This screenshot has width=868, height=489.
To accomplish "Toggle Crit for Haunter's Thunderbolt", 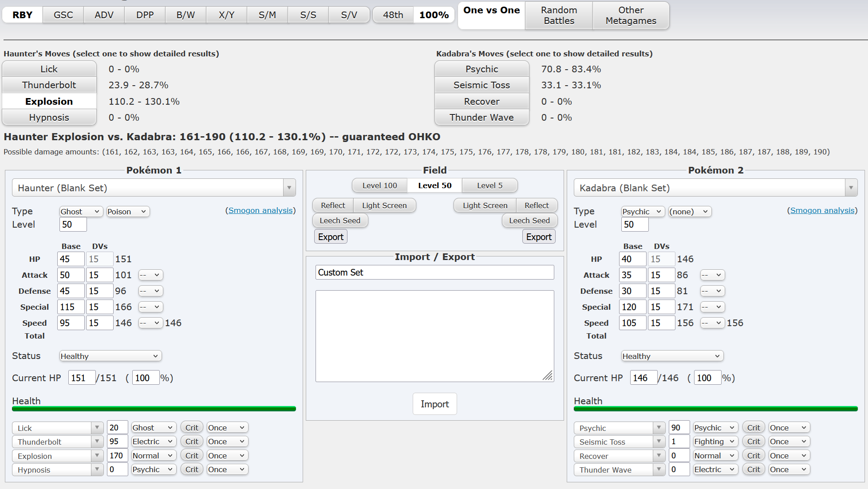I will (x=192, y=442).
